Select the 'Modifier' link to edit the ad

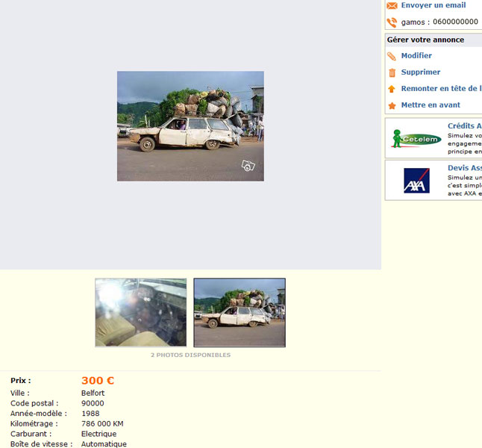click(x=416, y=56)
